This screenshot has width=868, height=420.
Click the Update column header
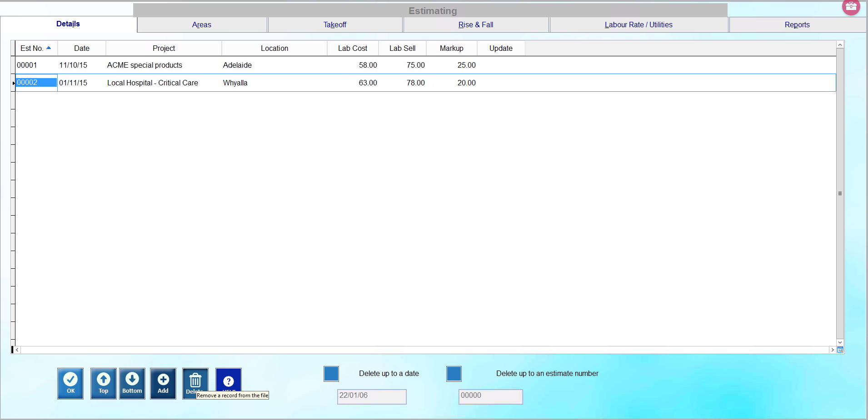pos(501,48)
